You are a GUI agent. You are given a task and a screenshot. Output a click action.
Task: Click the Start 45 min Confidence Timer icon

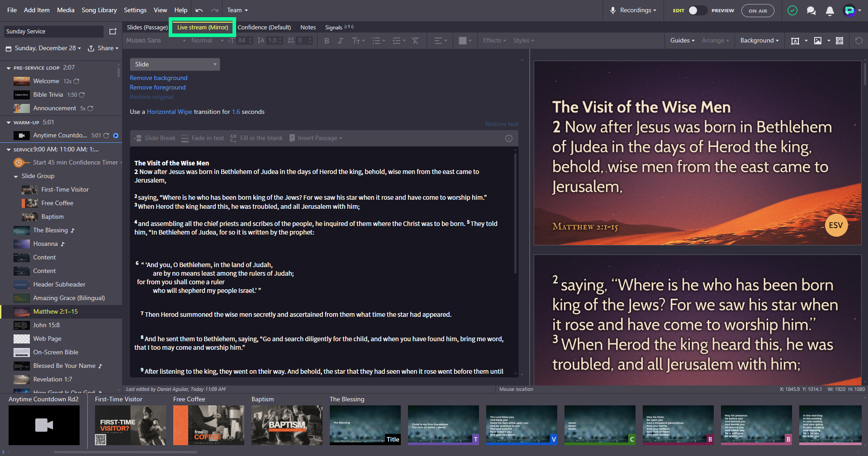19,163
